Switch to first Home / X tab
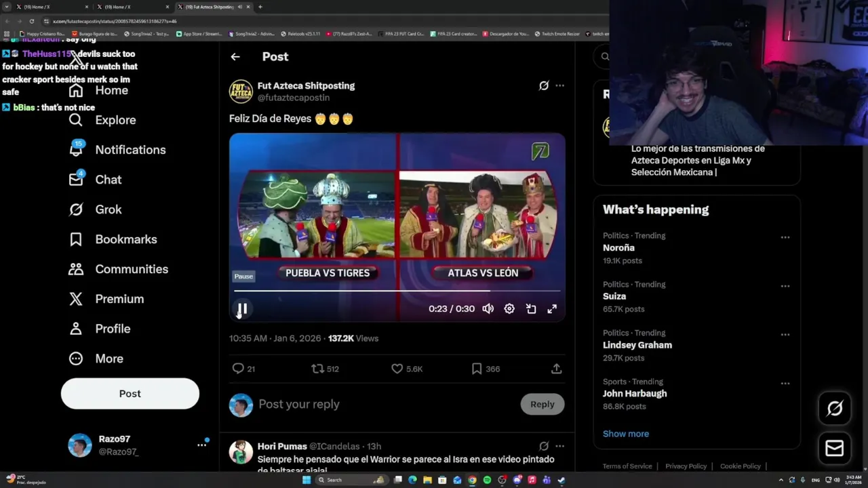This screenshot has height=488, width=868. click(52, 7)
